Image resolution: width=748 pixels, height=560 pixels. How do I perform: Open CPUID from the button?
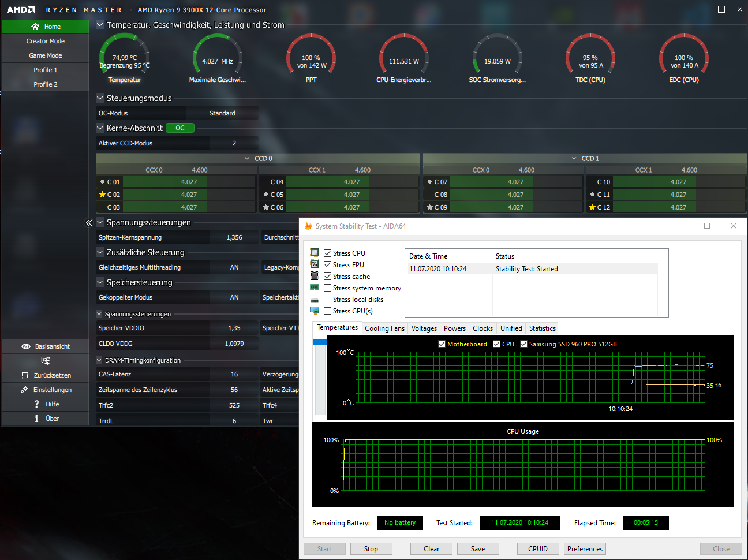point(538,549)
